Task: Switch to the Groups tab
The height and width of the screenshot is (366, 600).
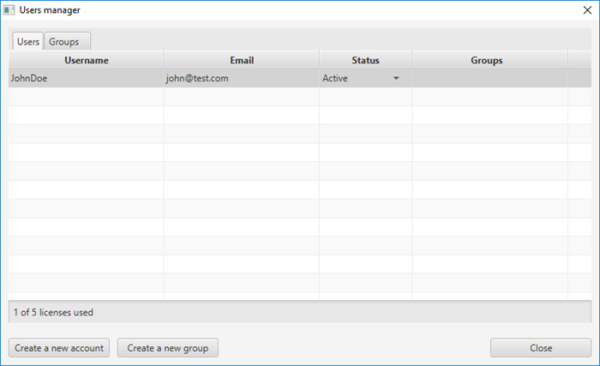Action: [67, 41]
